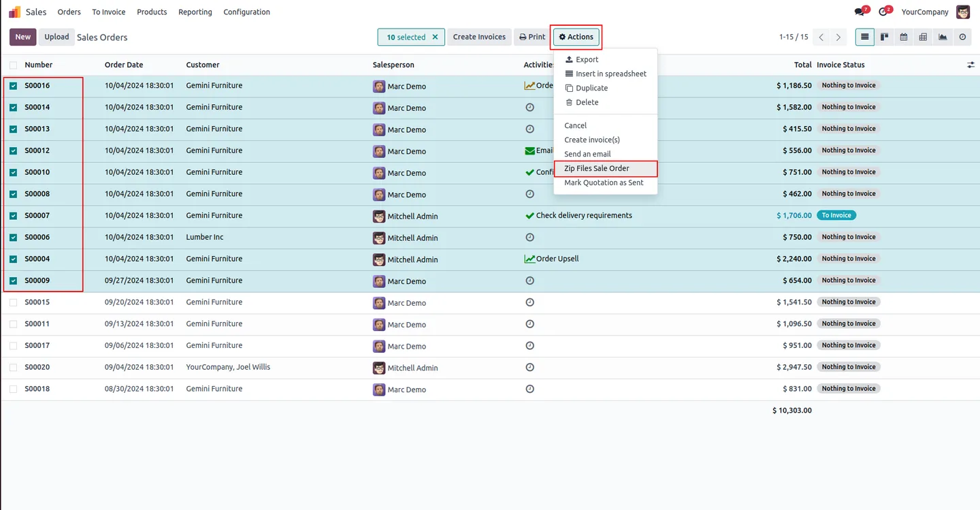Select Zip Files Sale Order action
The image size is (980, 510).
coord(606,168)
